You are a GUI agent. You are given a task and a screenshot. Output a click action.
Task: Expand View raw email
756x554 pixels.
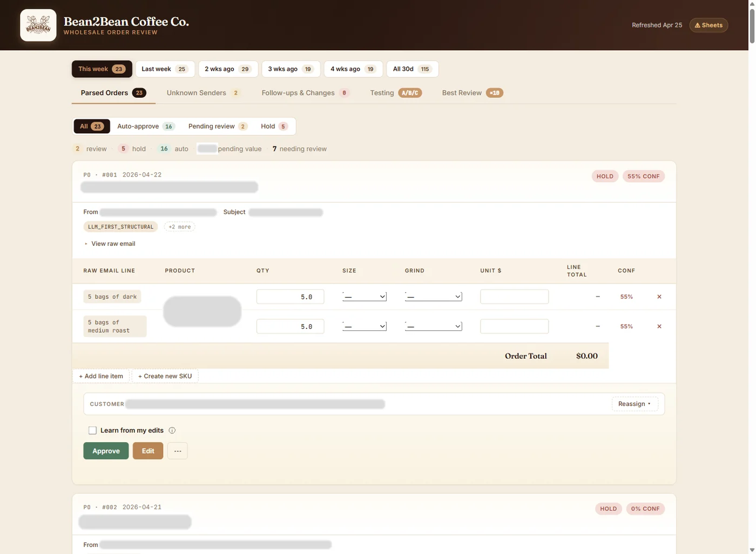click(110, 244)
